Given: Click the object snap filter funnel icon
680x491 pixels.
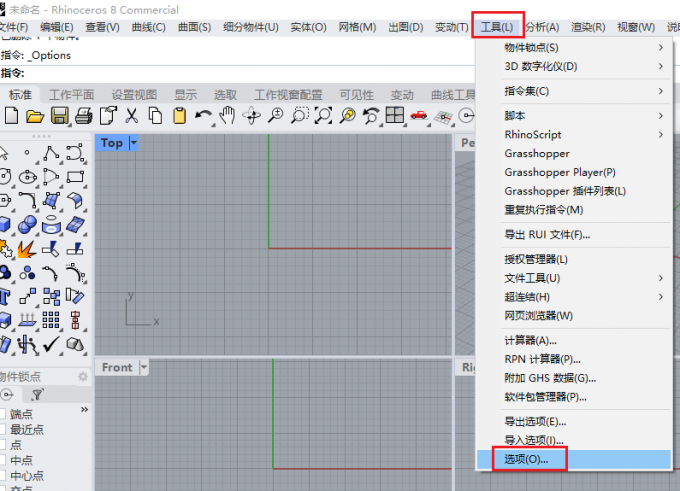Looking at the screenshot, I should [38, 395].
